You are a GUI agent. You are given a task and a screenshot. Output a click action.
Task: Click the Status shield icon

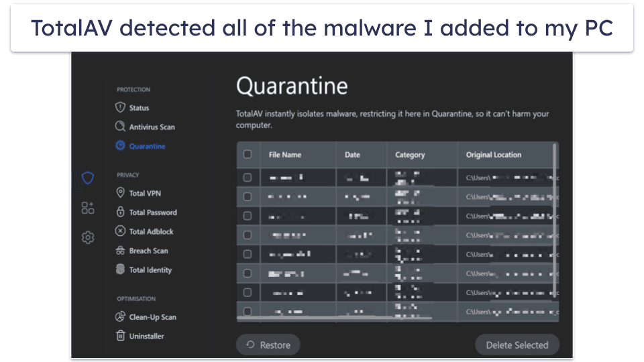click(120, 107)
